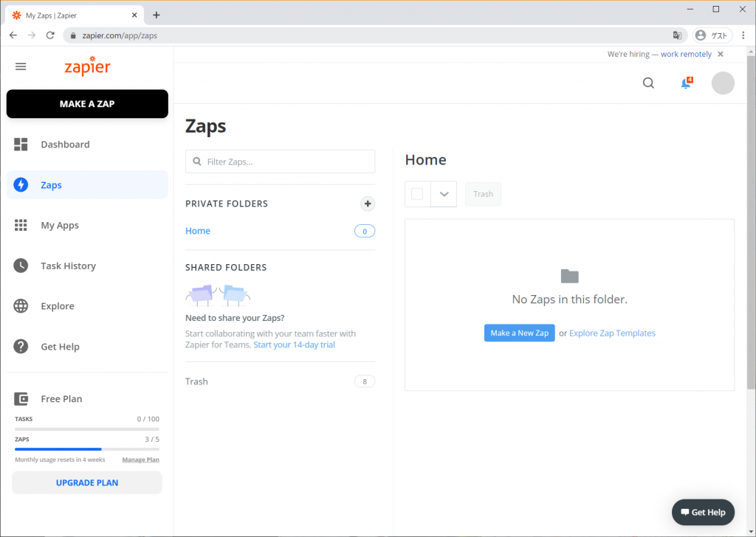The width and height of the screenshot is (756, 537).
Task: Click the Task History clock icon
Action: (x=21, y=266)
